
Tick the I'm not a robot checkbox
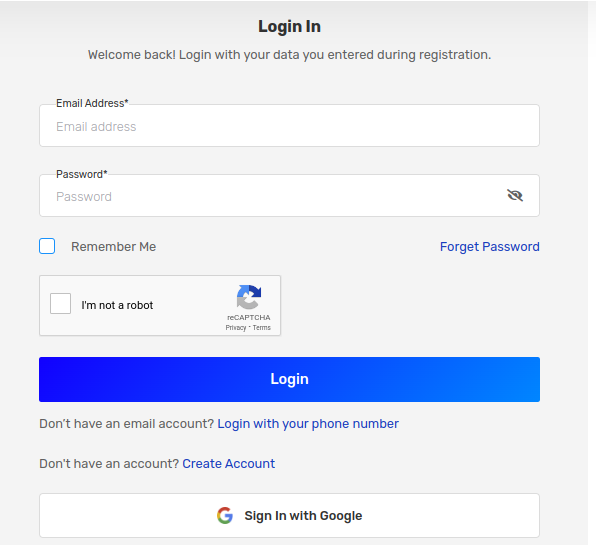tap(60, 303)
